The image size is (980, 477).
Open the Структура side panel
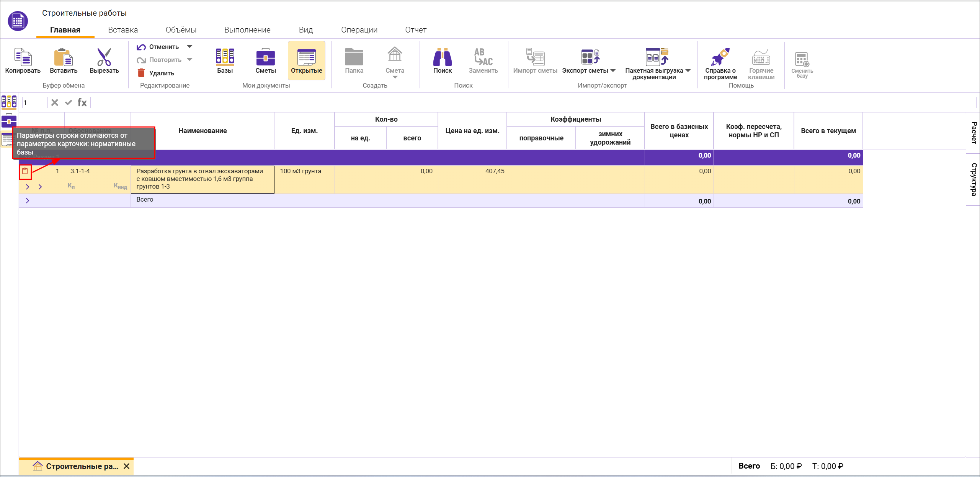pos(973,179)
